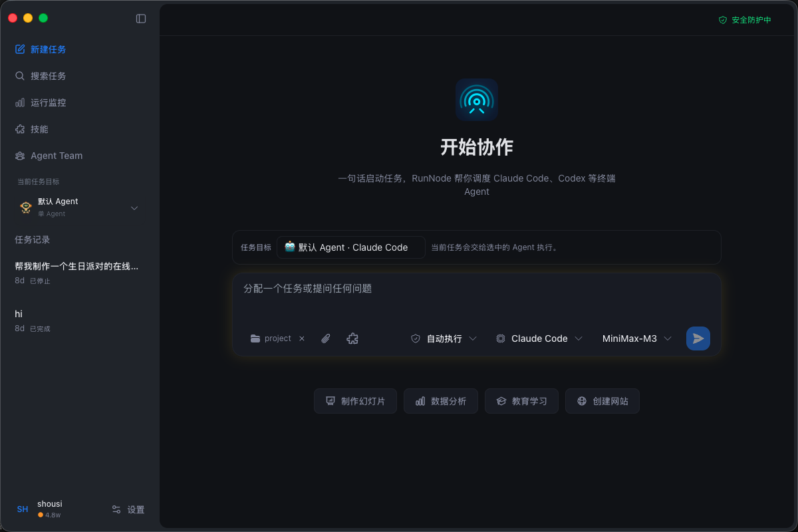Open the 自动执行 mode dropdown
798x532 pixels.
pos(444,338)
